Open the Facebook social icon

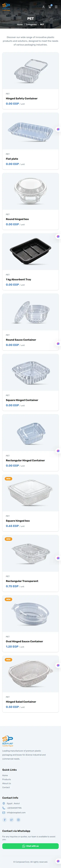point(5,820)
